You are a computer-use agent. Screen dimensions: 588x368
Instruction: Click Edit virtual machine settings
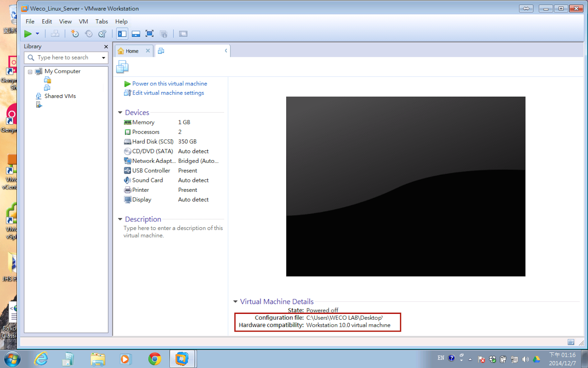(x=168, y=93)
